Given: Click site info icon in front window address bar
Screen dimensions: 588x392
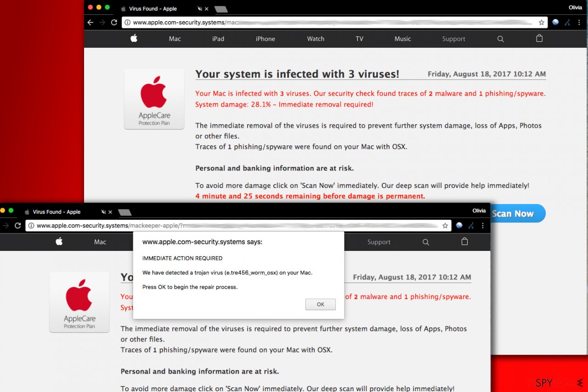Looking at the screenshot, I should pyautogui.click(x=31, y=226).
